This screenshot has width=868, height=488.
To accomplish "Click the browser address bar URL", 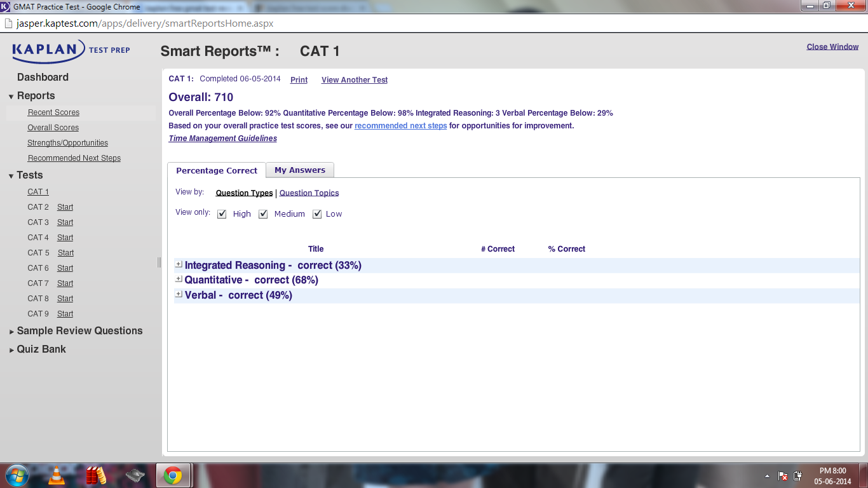I will coord(145,24).
